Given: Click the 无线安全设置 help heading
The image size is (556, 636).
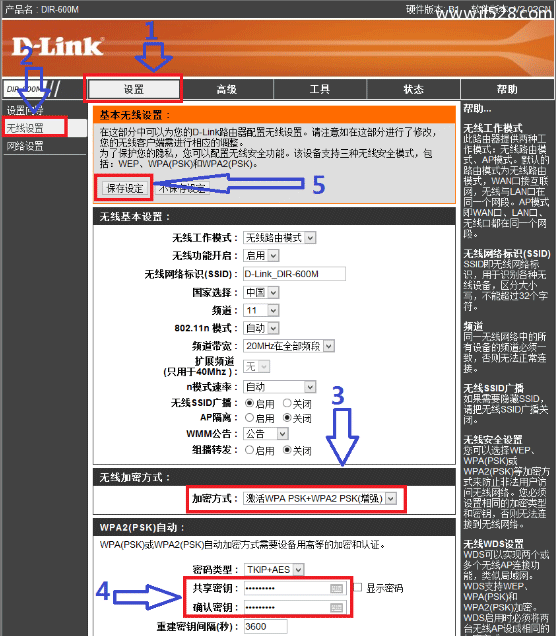Looking at the screenshot, I should click(x=493, y=440).
